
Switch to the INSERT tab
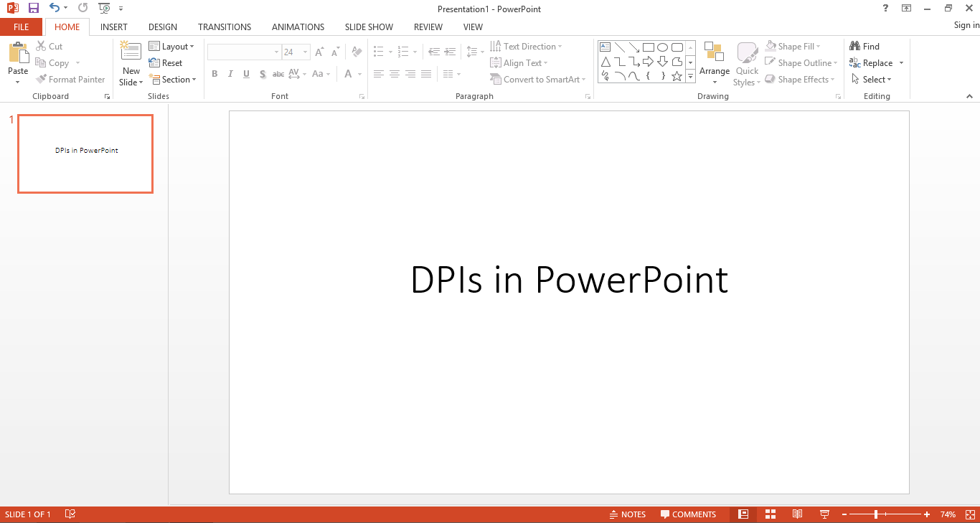pos(114,27)
